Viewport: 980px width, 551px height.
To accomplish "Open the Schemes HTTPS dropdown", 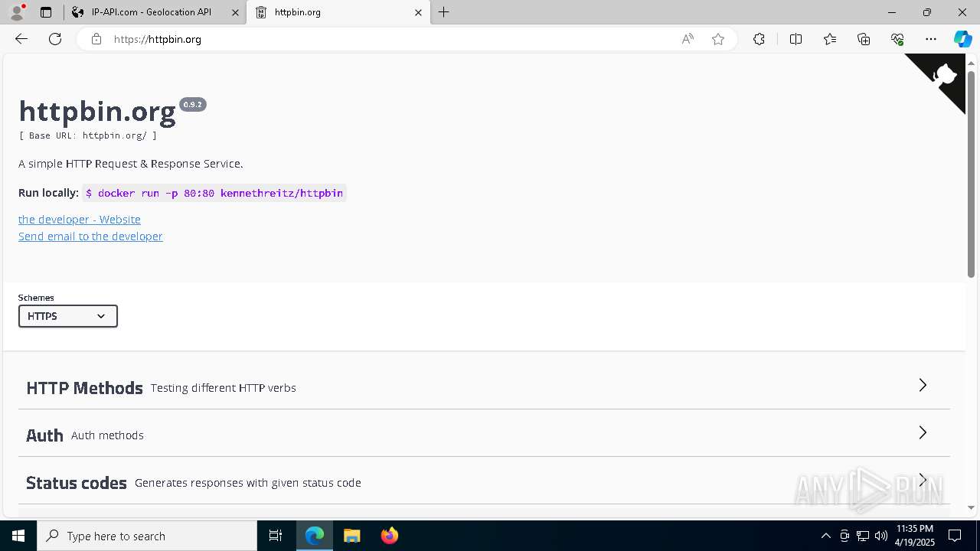I will tap(68, 316).
